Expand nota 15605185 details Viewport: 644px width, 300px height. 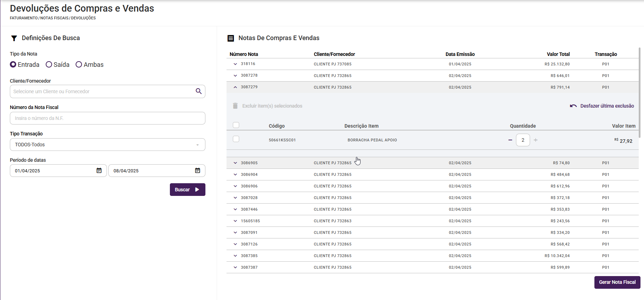pyautogui.click(x=235, y=221)
